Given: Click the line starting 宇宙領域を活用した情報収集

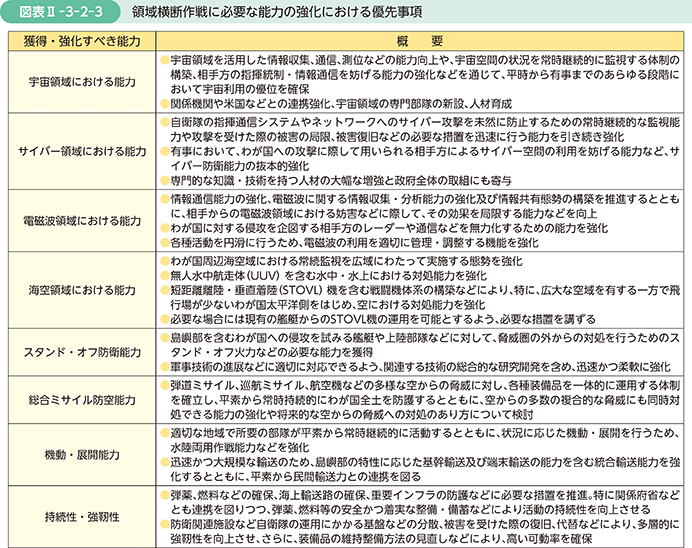Looking at the screenshot, I should (x=425, y=60).
